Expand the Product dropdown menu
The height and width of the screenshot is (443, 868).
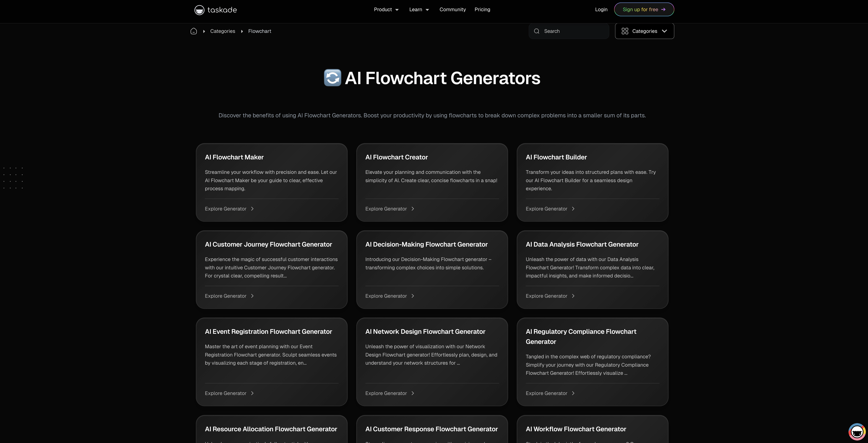click(x=386, y=9)
